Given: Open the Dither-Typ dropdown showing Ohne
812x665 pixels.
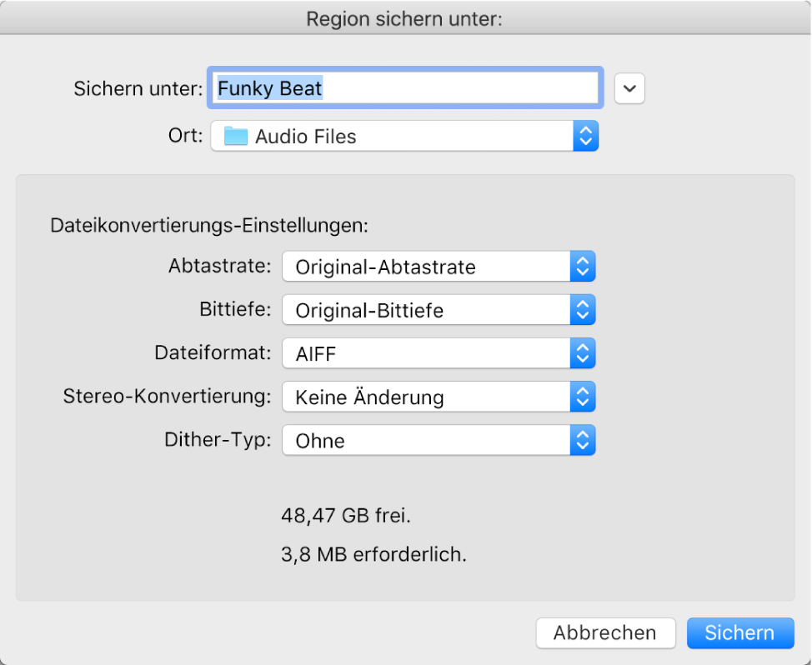Looking at the screenshot, I should click(438, 440).
